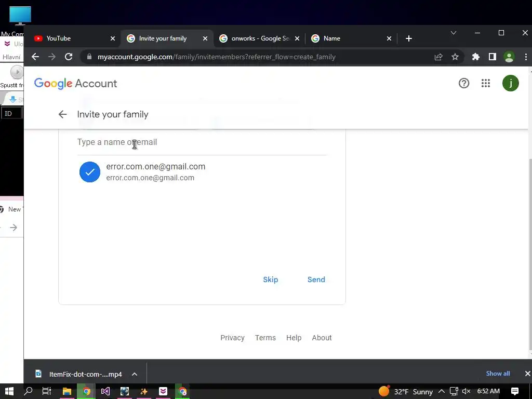The height and width of the screenshot is (399, 532).
Task: Open the Extensions puzzle icon
Action: (x=476, y=57)
